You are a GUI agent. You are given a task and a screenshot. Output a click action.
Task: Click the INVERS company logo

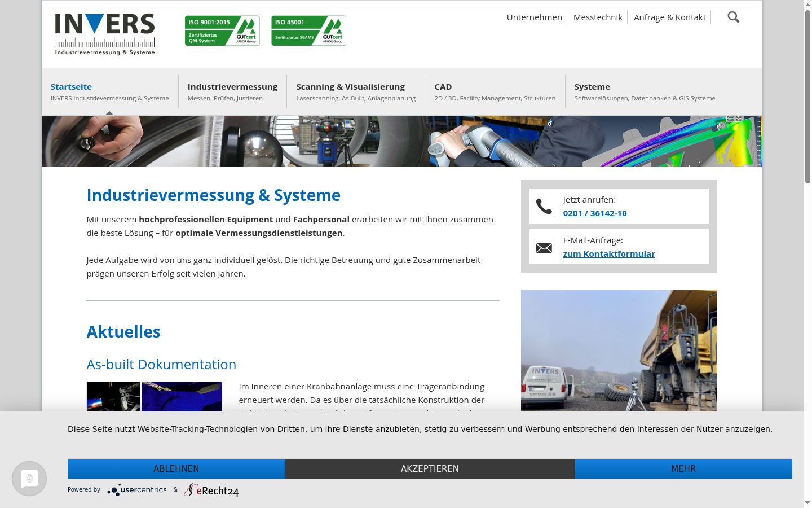pyautogui.click(x=105, y=34)
